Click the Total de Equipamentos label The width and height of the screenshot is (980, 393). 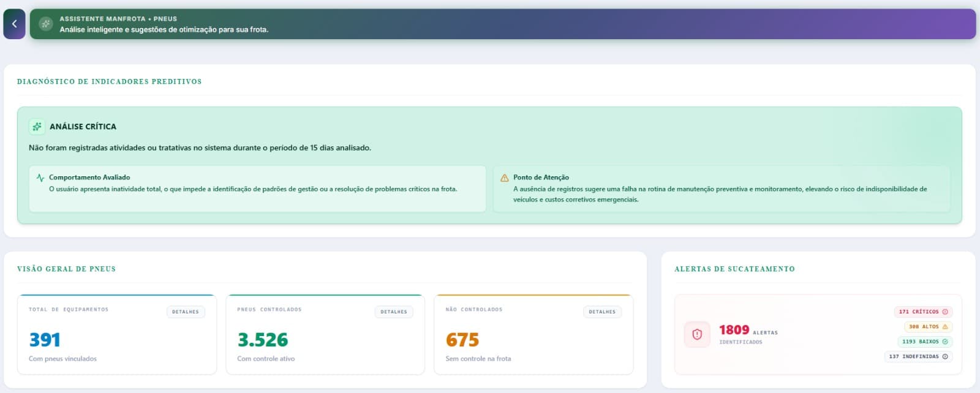click(69, 310)
